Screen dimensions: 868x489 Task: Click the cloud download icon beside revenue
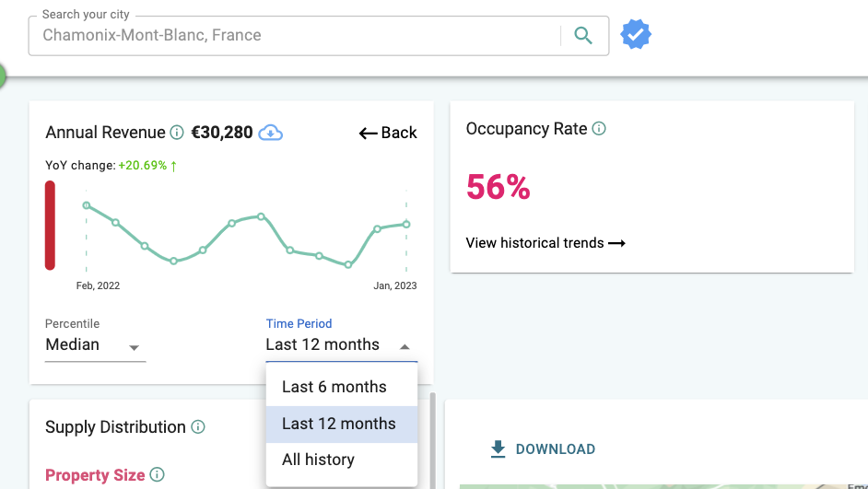270,133
